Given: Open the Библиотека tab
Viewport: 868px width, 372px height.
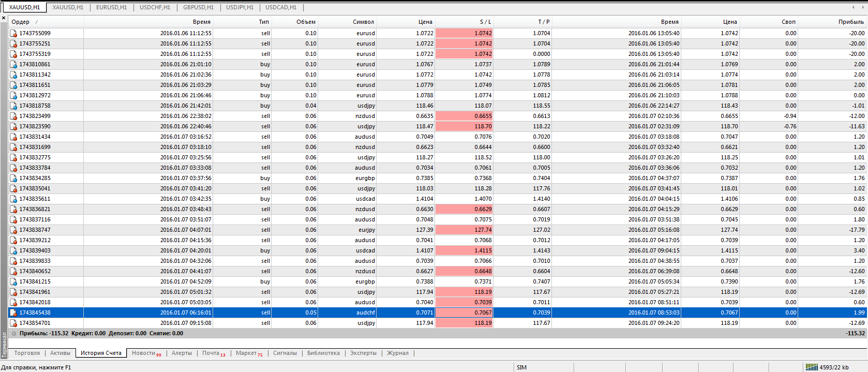Looking at the screenshot, I should click(x=323, y=353).
